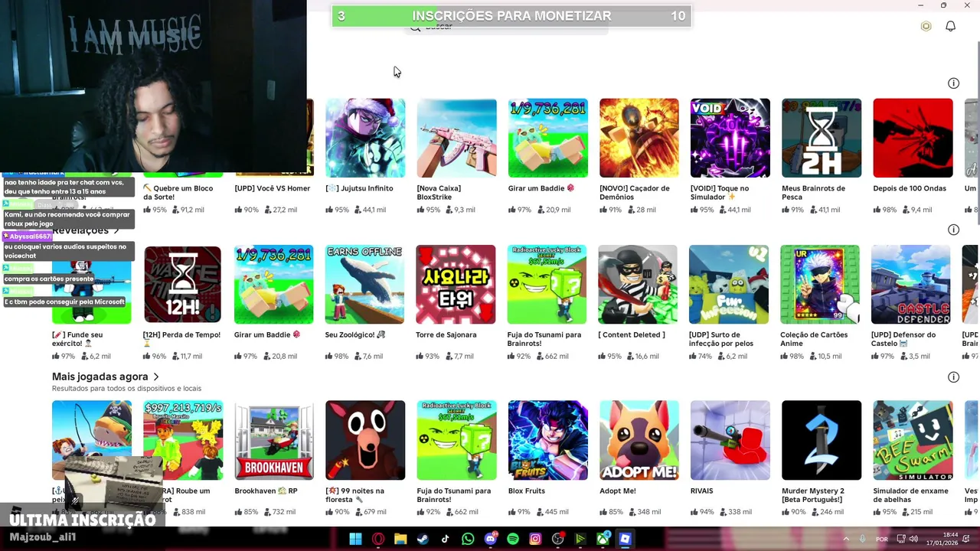Screen dimensions: 980x551
Task: Open Discord from the taskbar
Action: pyautogui.click(x=491, y=540)
